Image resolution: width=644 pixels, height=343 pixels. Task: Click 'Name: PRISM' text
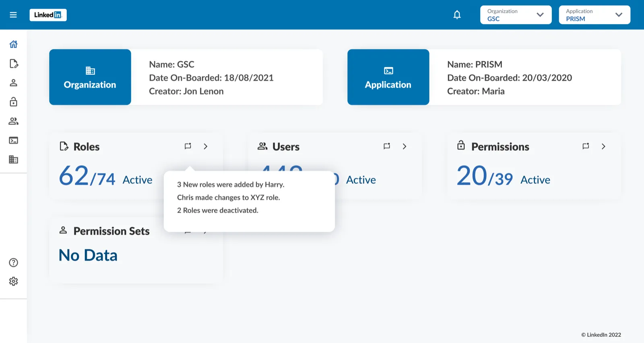[475, 64]
